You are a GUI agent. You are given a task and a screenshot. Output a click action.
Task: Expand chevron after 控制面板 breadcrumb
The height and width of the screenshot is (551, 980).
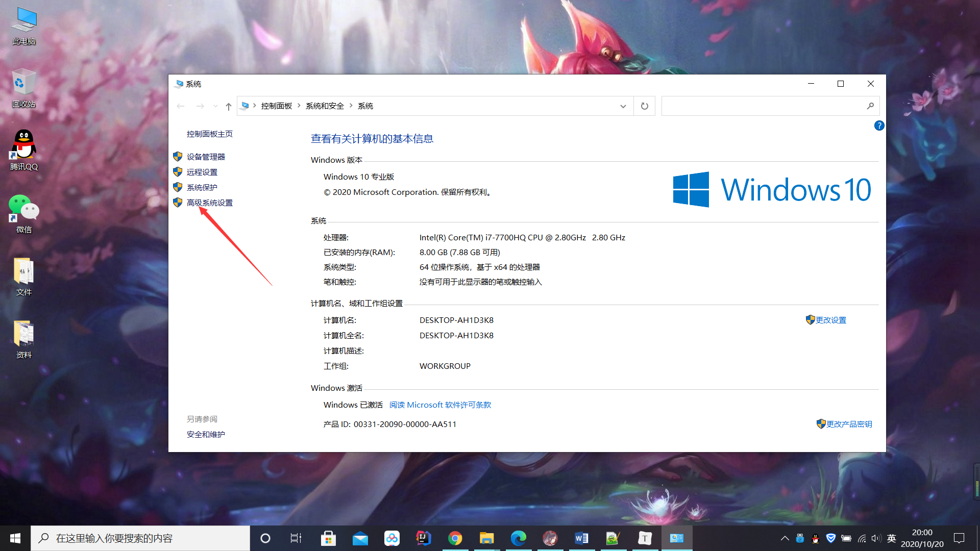[x=299, y=106]
